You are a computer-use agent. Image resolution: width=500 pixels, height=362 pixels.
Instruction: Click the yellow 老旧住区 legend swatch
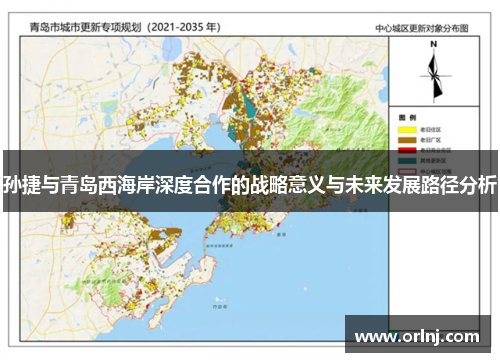pos(407,130)
